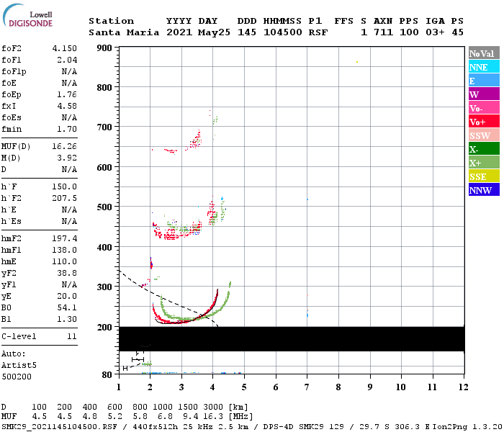Click the h`F value 150.0
Image resolution: width=504 pixels, height=432 pixels.
pyautogui.click(x=65, y=186)
